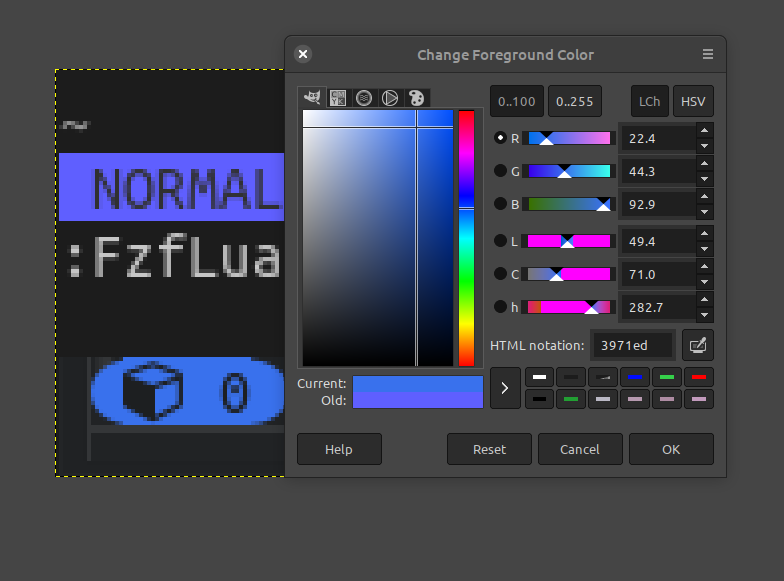Click the Help button
This screenshot has height=581, width=784.
pos(339,449)
